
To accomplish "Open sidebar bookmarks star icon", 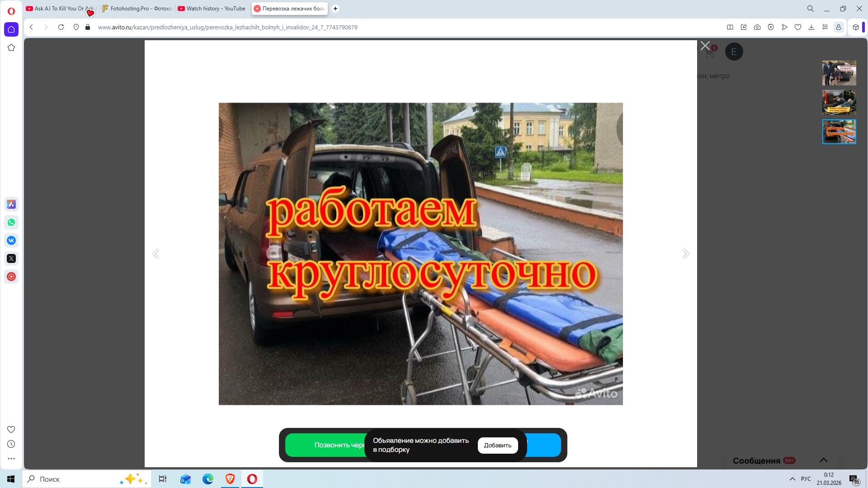I will (x=11, y=47).
